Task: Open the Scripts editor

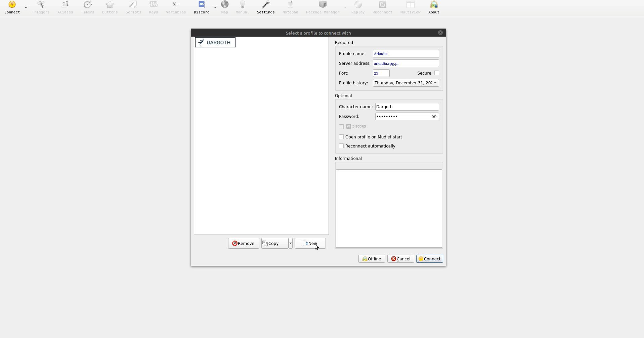Action: click(133, 7)
